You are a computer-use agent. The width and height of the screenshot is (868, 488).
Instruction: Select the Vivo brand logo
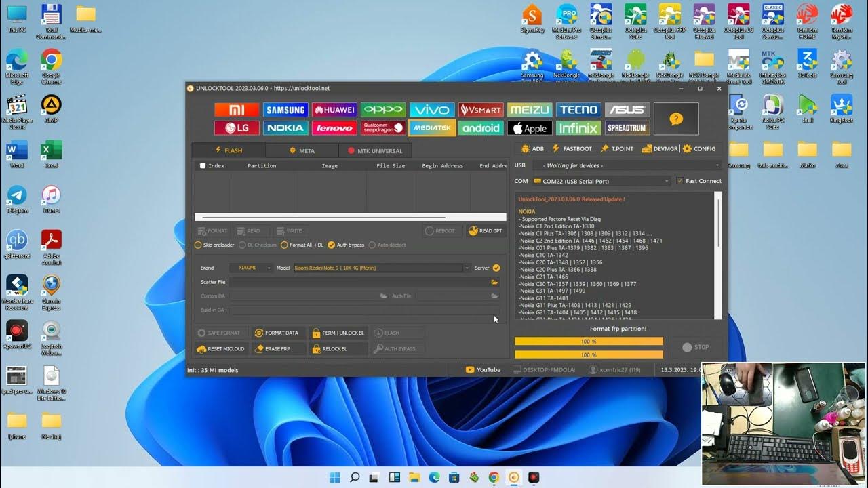432,110
